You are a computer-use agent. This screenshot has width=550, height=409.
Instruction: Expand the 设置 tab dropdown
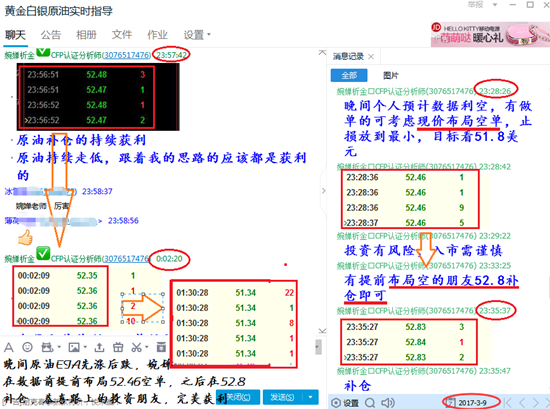click(x=209, y=34)
